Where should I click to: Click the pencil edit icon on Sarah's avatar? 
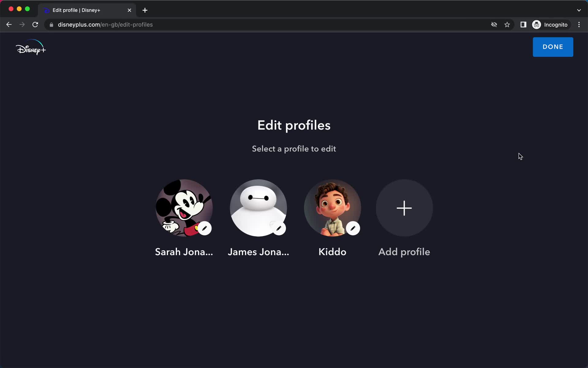tap(205, 228)
